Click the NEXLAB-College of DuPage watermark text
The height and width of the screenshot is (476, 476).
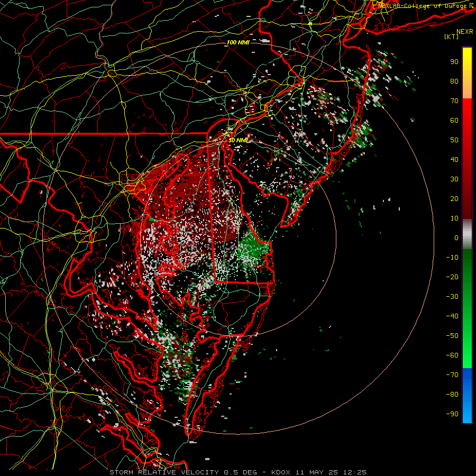(x=426, y=5)
